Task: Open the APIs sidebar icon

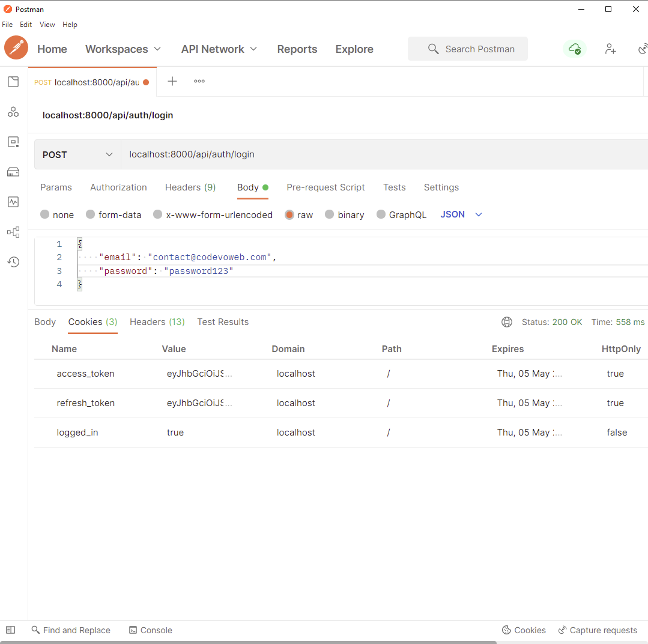Action: tap(13, 112)
